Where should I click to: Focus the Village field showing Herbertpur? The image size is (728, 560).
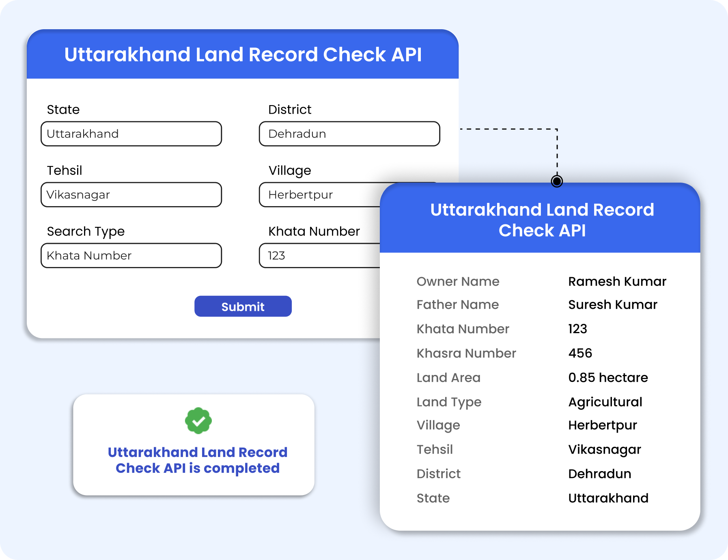click(x=319, y=195)
